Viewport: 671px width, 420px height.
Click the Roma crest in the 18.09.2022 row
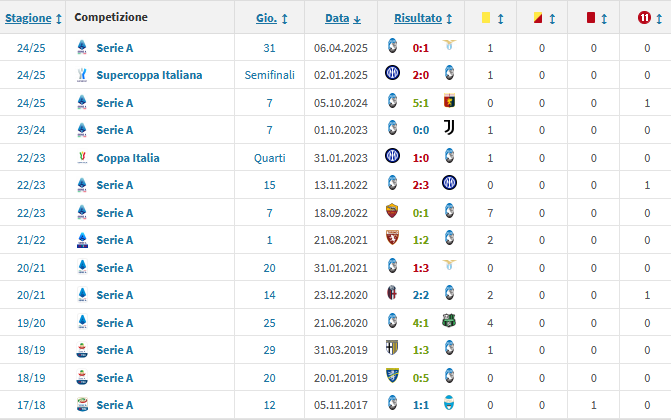392,212
